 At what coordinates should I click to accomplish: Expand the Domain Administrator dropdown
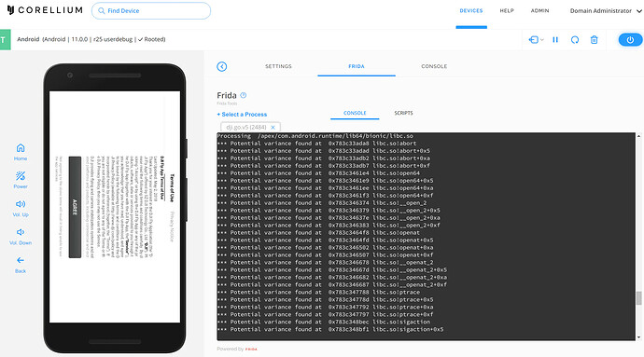pyautogui.click(x=606, y=11)
